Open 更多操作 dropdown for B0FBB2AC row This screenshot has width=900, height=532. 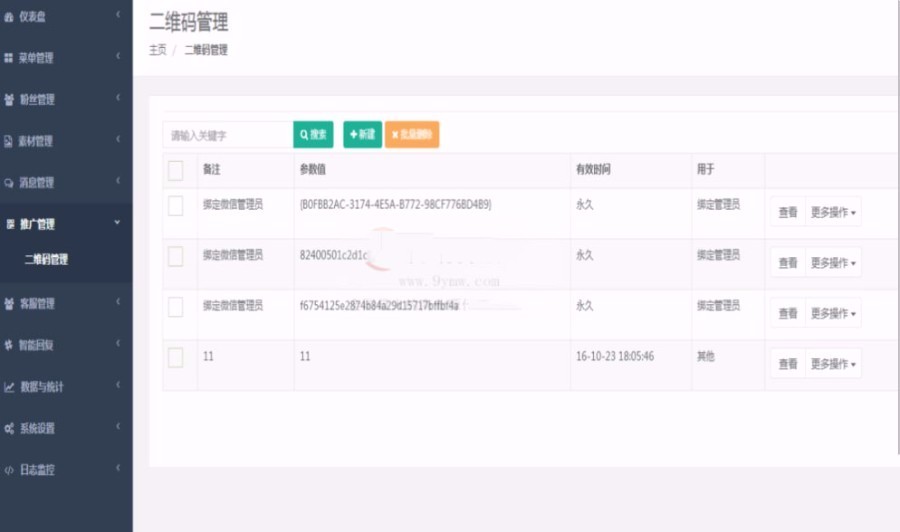tap(833, 212)
